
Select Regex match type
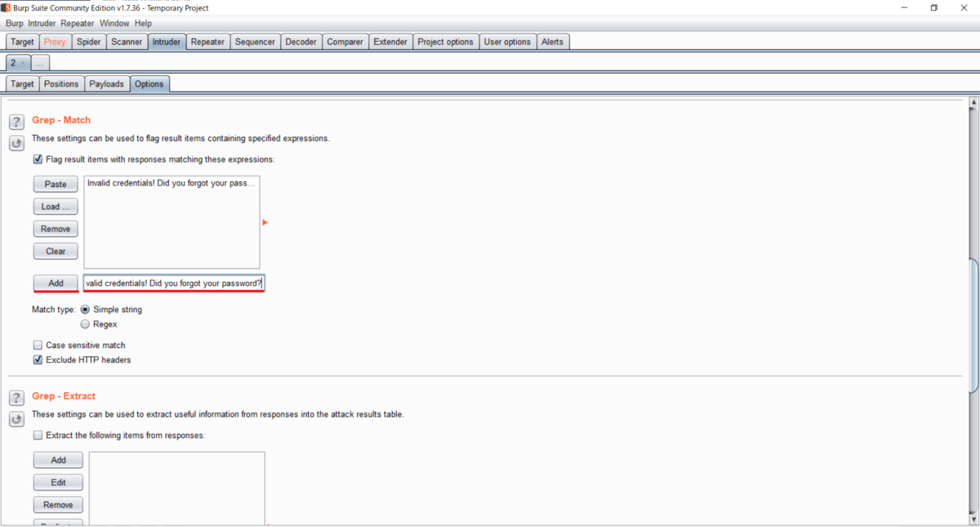tap(85, 324)
